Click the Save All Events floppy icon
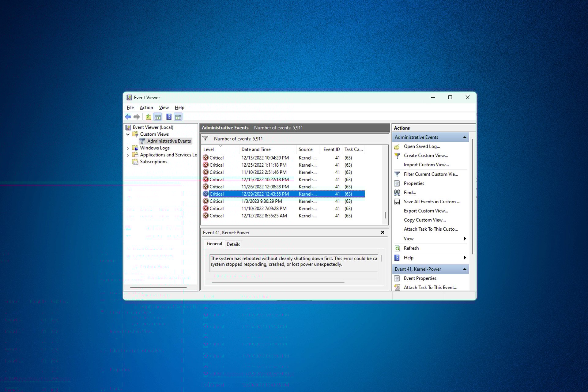The image size is (588, 392). click(397, 202)
